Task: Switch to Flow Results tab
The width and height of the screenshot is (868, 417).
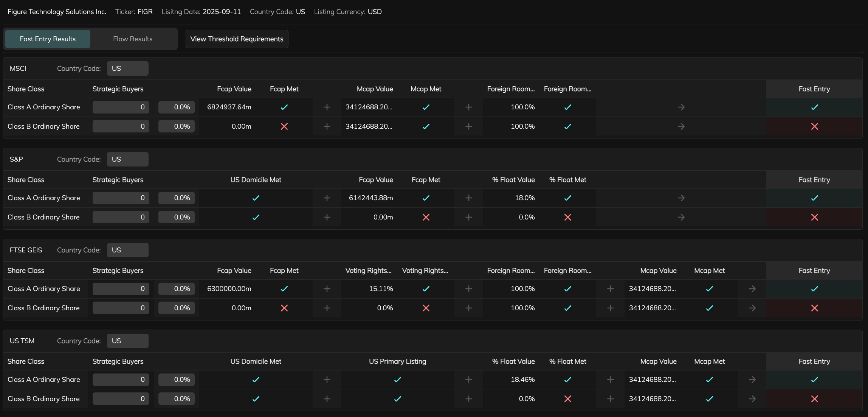Action: pyautogui.click(x=133, y=39)
